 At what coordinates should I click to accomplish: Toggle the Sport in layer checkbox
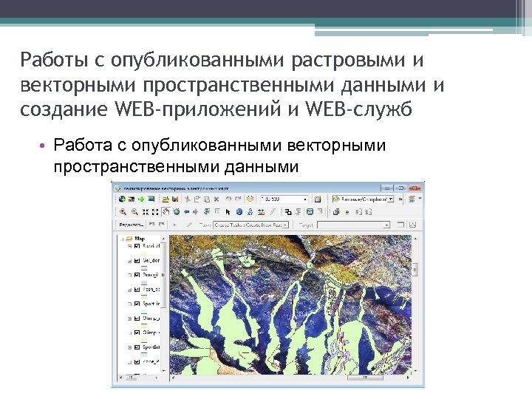click(137, 304)
